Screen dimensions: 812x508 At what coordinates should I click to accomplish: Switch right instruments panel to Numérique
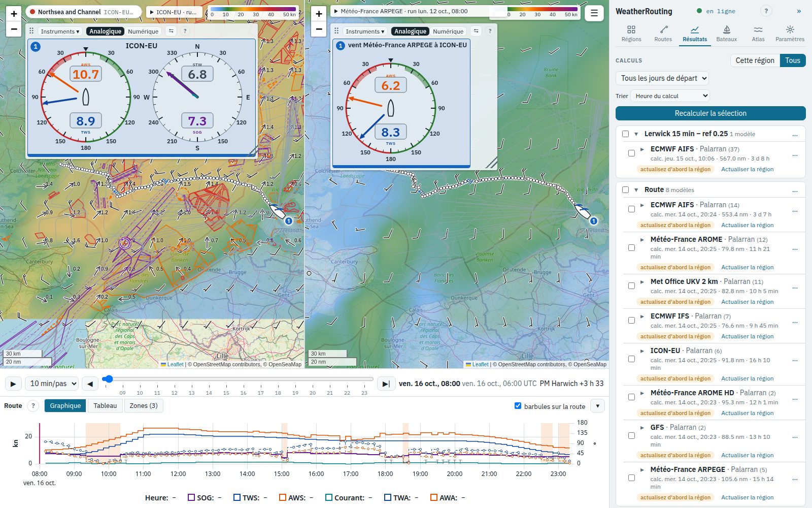tap(448, 31)
